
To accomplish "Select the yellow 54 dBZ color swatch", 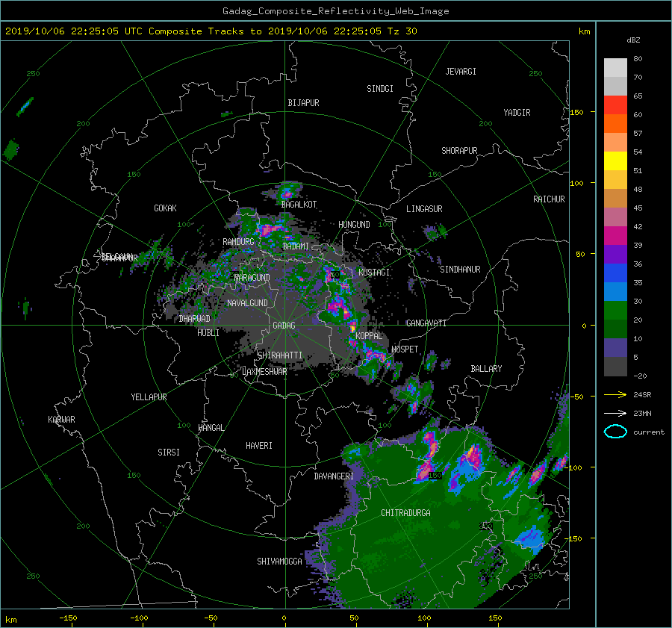I will point(615,161).
